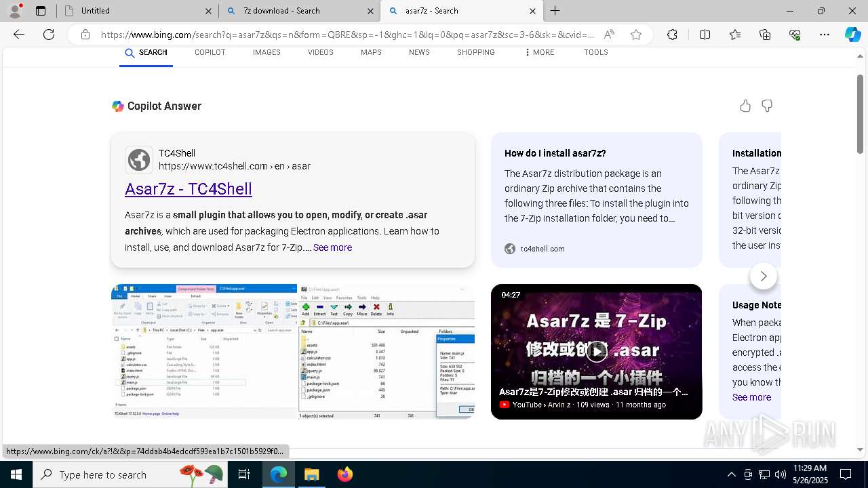The height and width of the screenshot is (488, 868).
Task: Select the IMAGES search tab
Action: [x=267, y=52]
